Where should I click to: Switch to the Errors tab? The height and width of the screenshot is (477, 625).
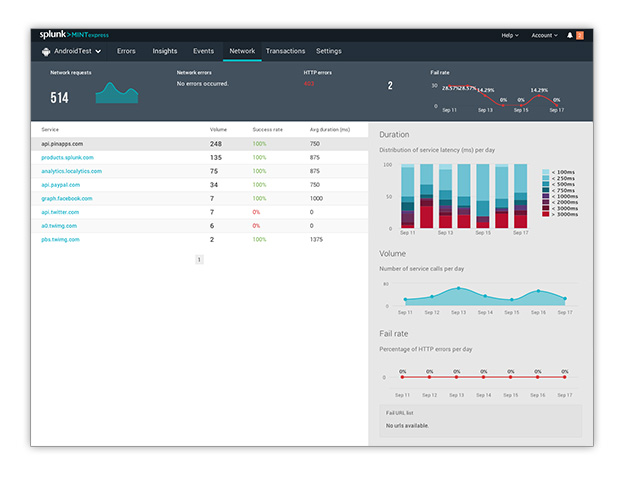point(126,51)
